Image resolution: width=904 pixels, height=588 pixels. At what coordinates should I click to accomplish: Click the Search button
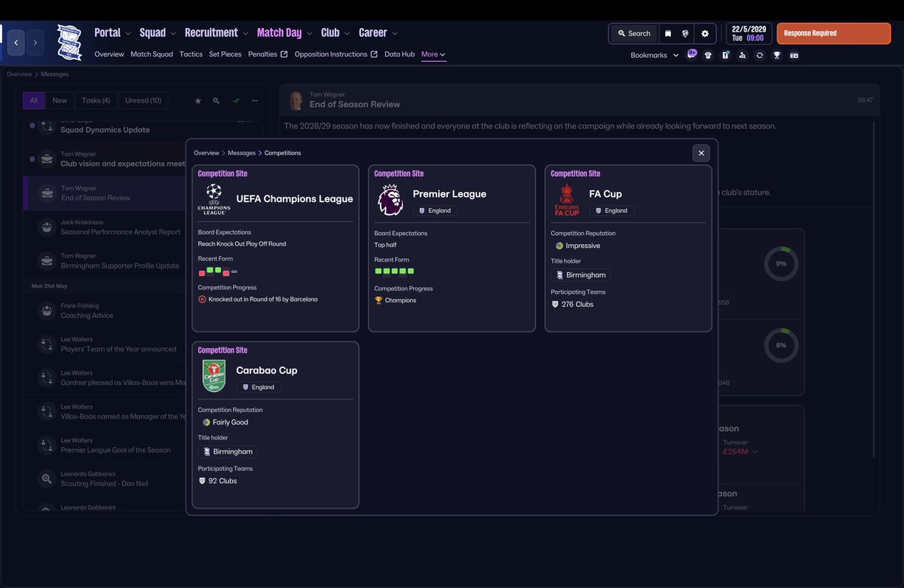coord(634,33)
